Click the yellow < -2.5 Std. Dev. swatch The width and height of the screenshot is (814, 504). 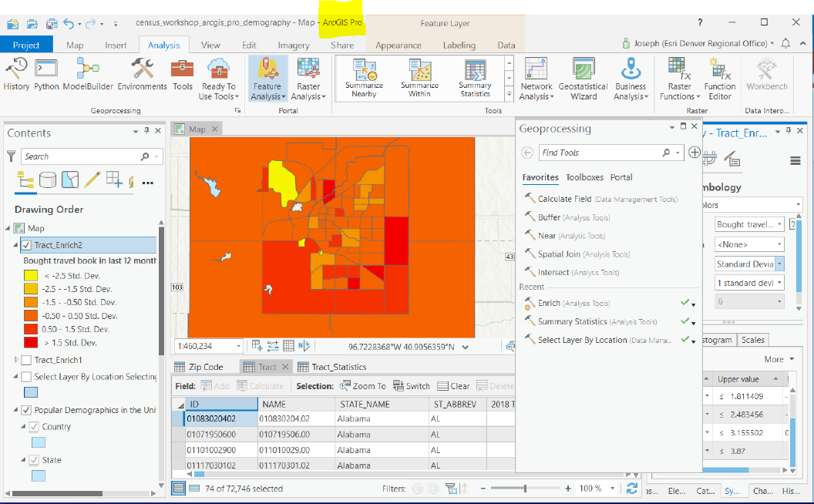(31, 276)
